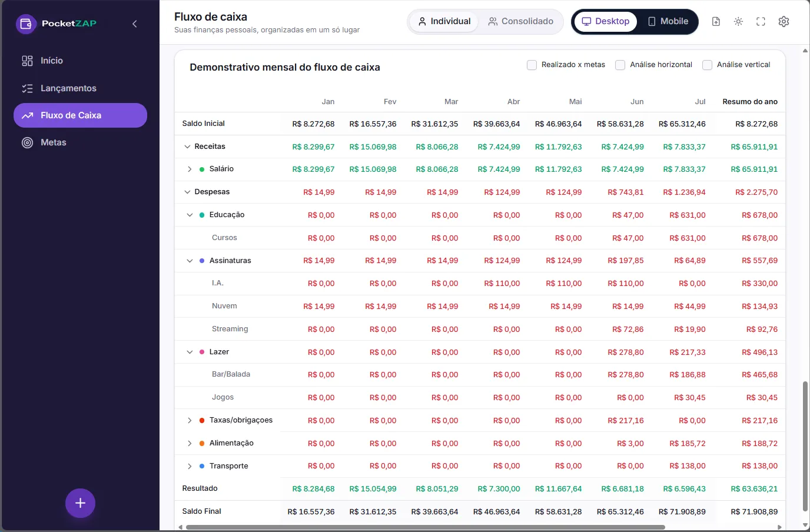Collapse the sidebar with the left arrow
810x532 pixels.
pos(135,24)
